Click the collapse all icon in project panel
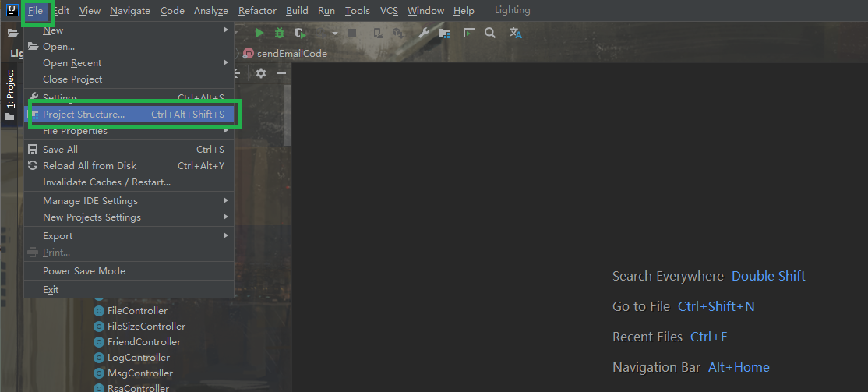 (x=236, y=73)
